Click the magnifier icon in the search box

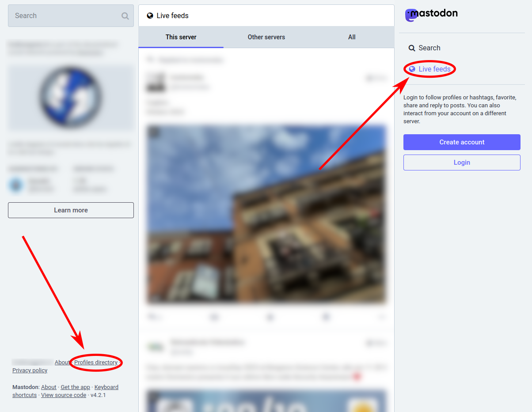pyautogui.click(x=125, y=16)
